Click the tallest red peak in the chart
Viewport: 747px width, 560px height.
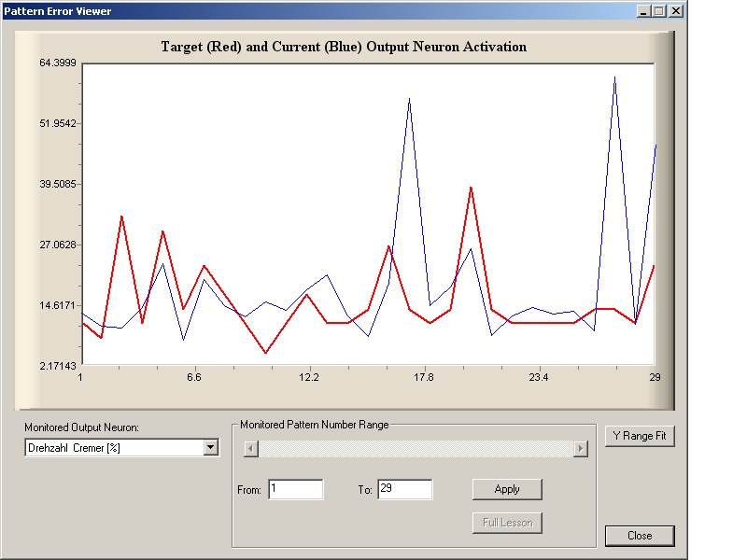point(471,188)
